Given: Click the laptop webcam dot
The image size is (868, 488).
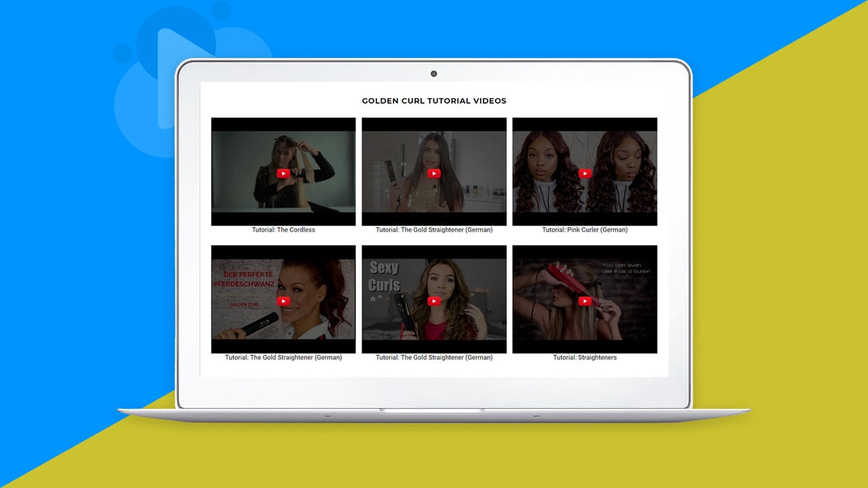Looking at the screenshot, I should (434, 74).
